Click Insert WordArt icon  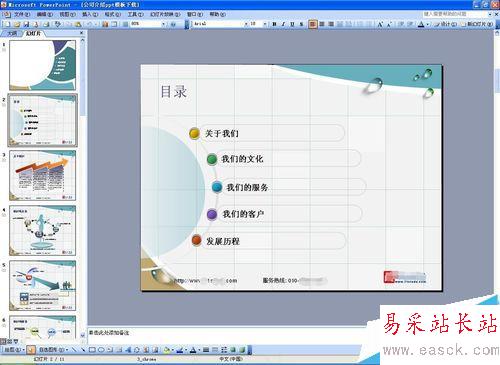pos(128,350)
